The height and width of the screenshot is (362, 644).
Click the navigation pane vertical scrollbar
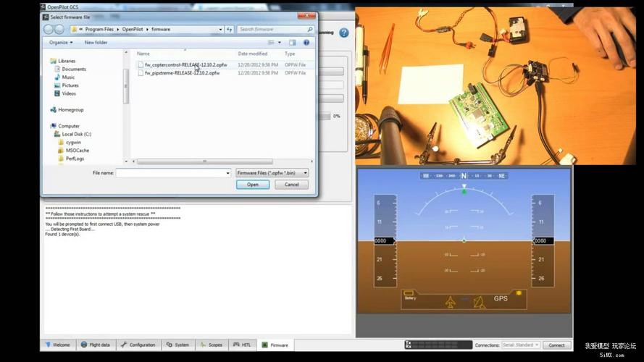[x=126, y=86]
